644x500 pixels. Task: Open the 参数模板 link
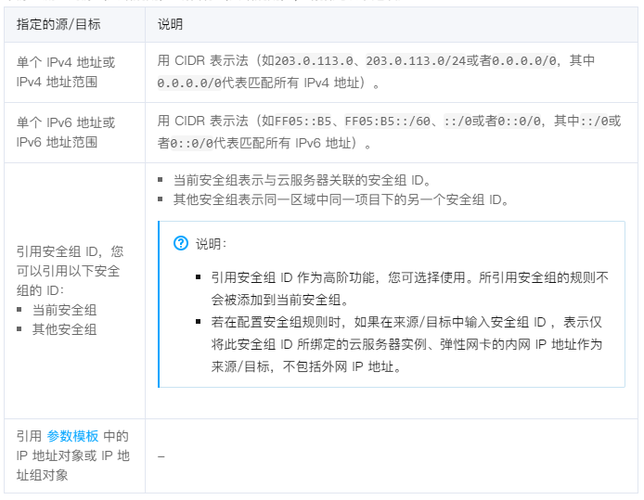pos(72,436)
